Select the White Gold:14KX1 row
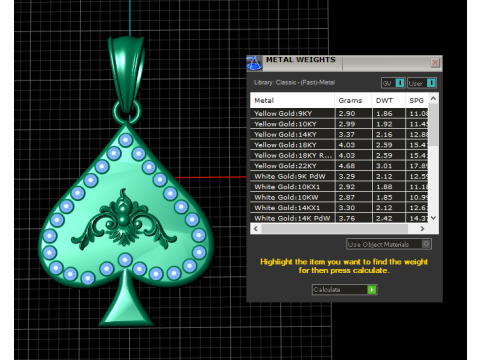This screenshot has height=360, width=480. (339, 208)
